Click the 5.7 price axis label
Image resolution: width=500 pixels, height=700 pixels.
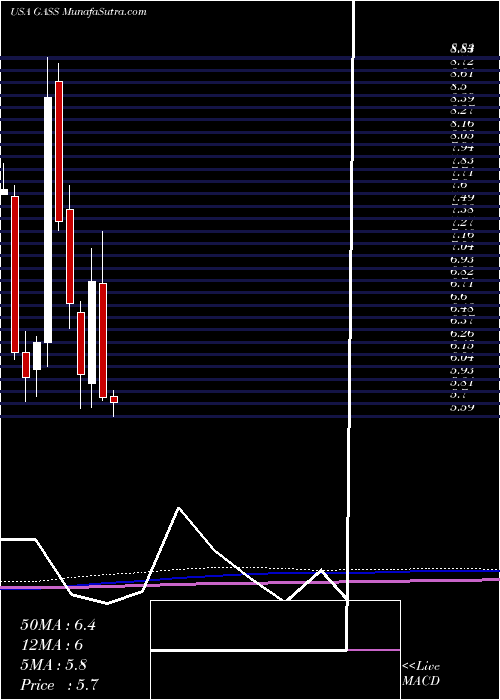458,395
